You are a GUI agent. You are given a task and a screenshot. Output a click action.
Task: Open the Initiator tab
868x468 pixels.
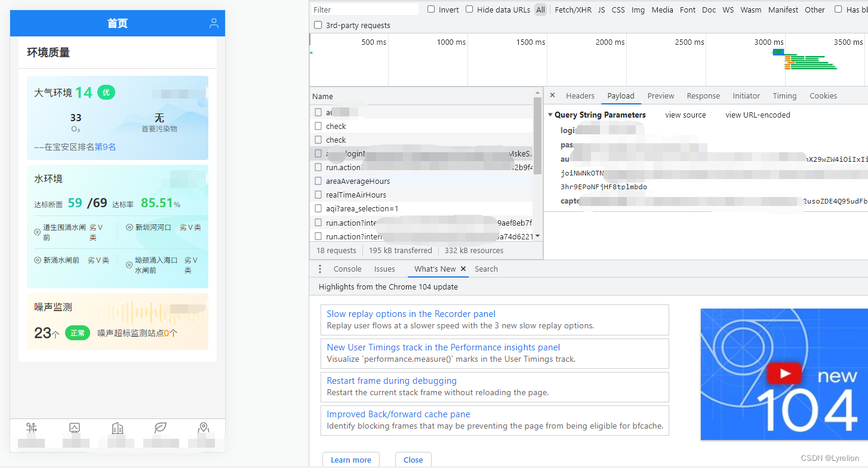tap(746, 96)
